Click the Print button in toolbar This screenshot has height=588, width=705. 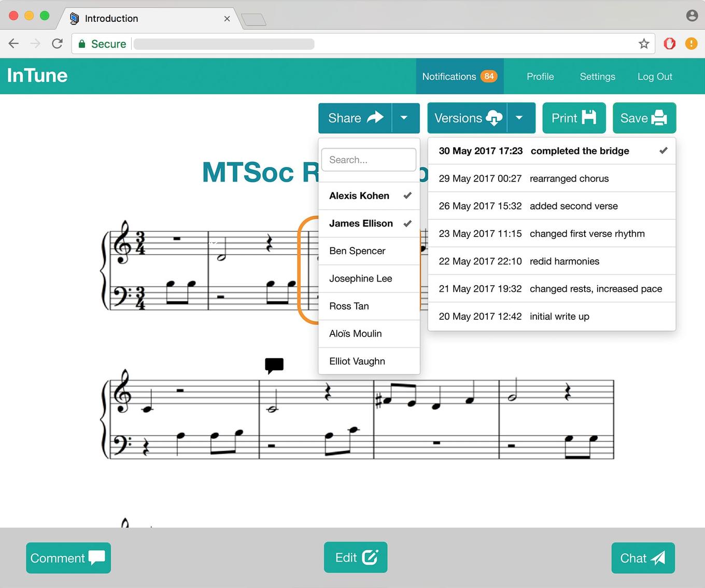[x=574, y=118]
